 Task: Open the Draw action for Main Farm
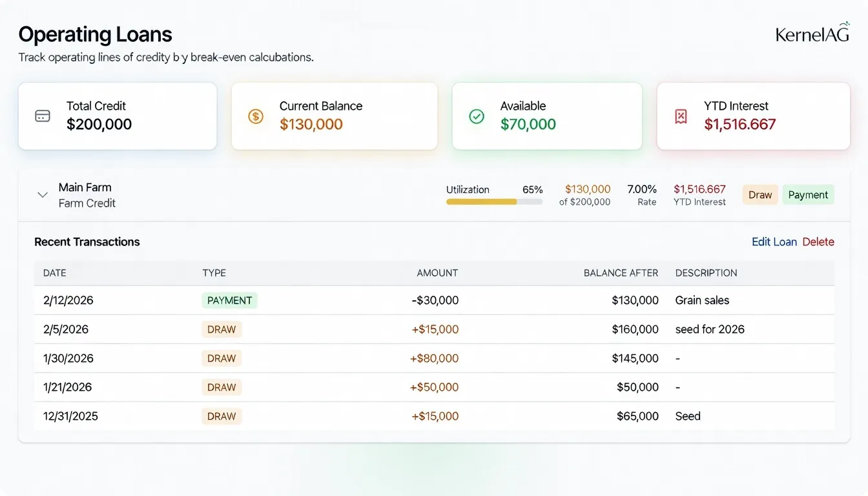tap(760, 194)
